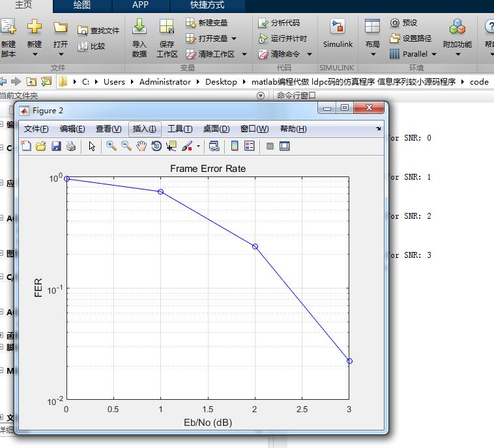The width and height of the screenshot is (494, 448).
Task: Click the Import Data icon
Action: [x=139, y=26]
